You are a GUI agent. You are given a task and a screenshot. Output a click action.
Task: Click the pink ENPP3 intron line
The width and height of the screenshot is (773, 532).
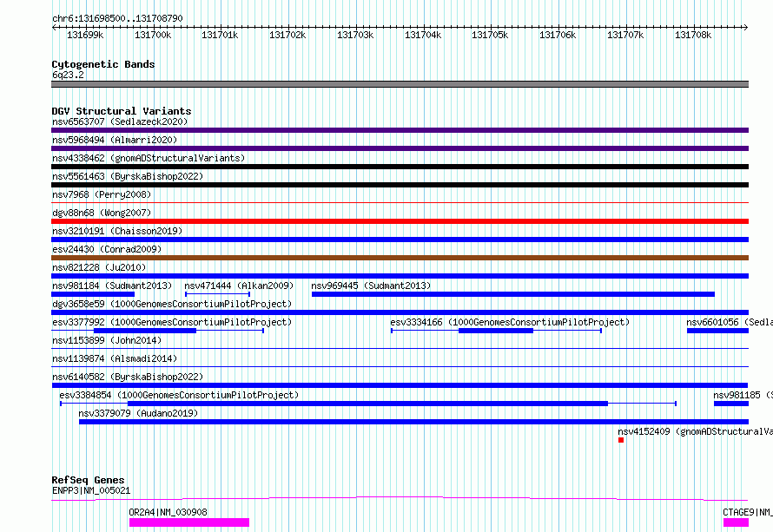400,498
